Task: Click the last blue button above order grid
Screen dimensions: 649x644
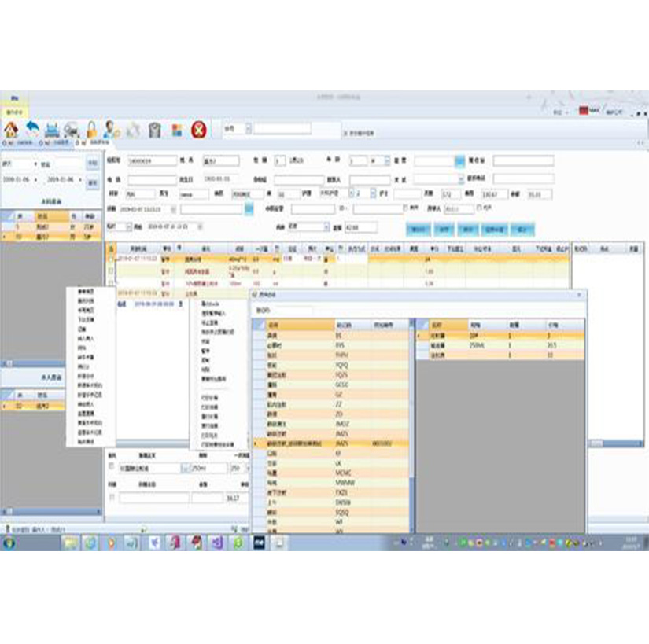Action: (520, 228)
